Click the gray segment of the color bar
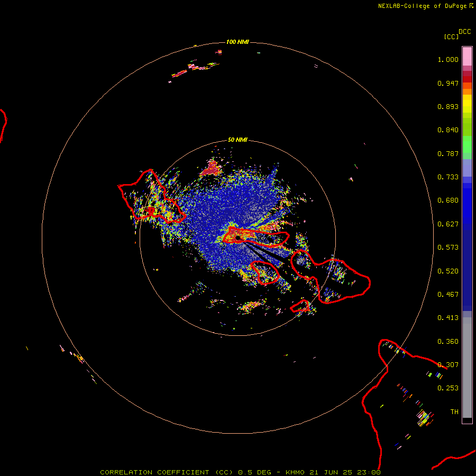The width and height of the screenshot is (476, 476). click(467, 368)
